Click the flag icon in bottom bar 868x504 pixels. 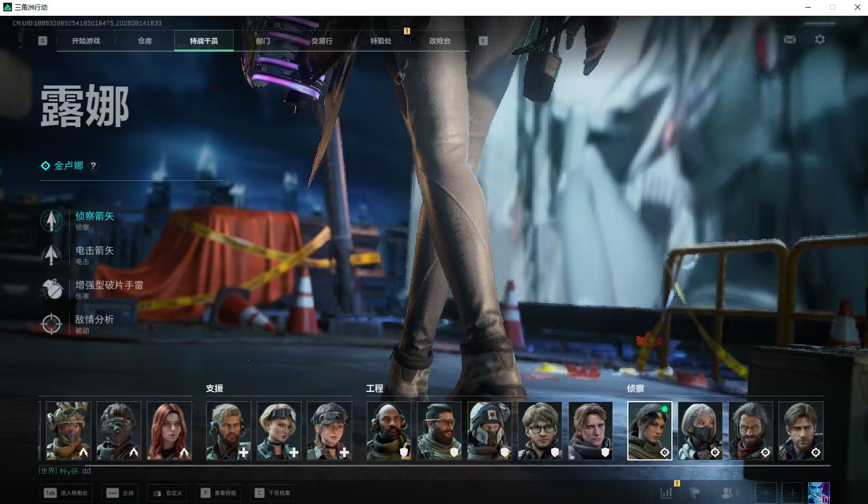tap(694, 493)
